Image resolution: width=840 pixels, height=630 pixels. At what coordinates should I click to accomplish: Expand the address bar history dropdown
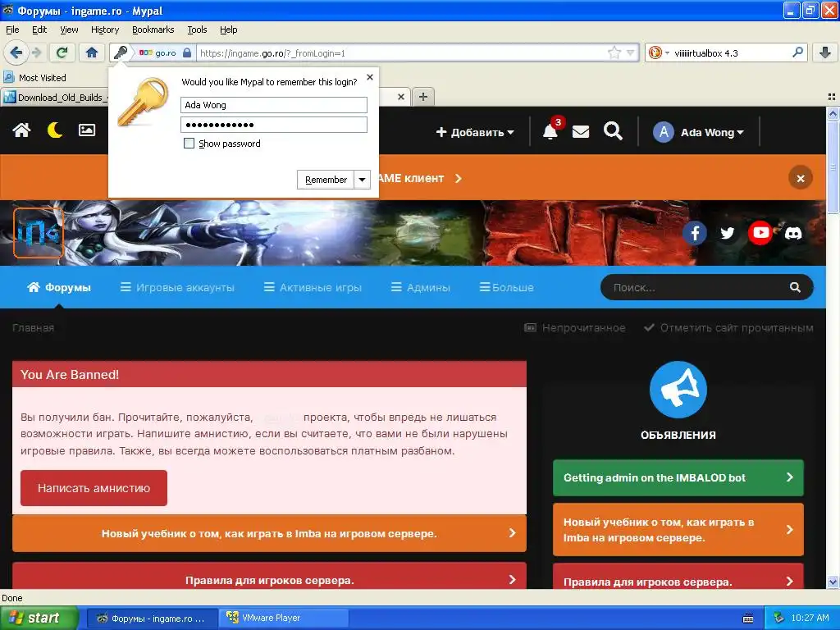point(631,52)
